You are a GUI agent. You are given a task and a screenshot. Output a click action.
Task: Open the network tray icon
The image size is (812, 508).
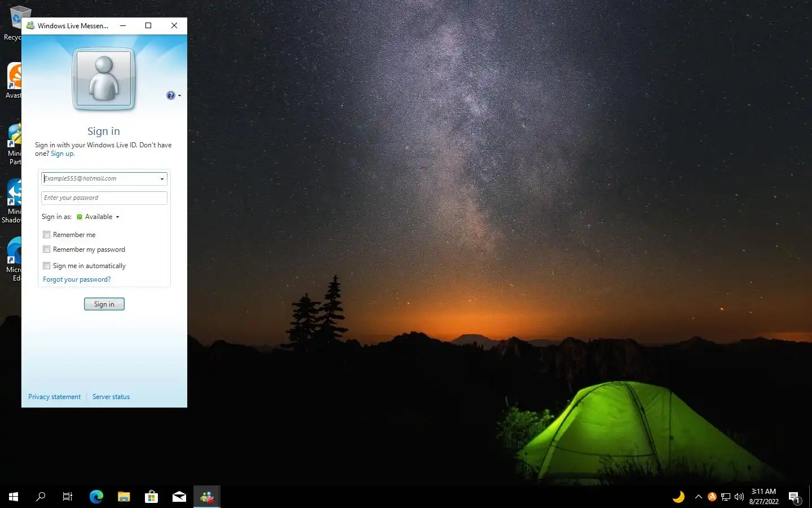pyautogui.click(x=726, y=497)
